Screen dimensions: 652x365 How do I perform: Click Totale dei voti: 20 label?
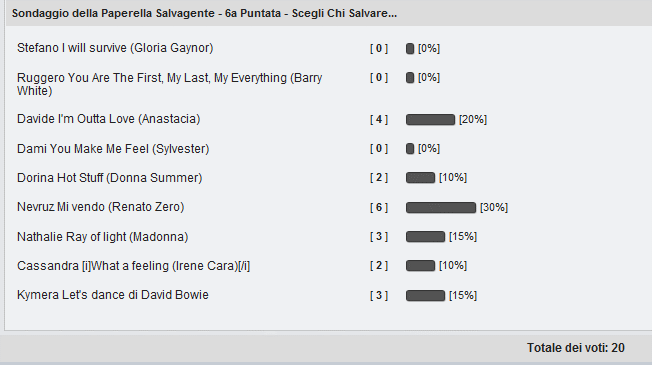click(x=575, y=348)
